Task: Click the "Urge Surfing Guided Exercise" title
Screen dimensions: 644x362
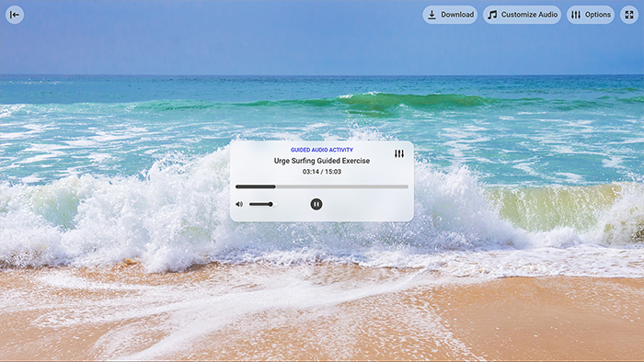Action: 322,161
